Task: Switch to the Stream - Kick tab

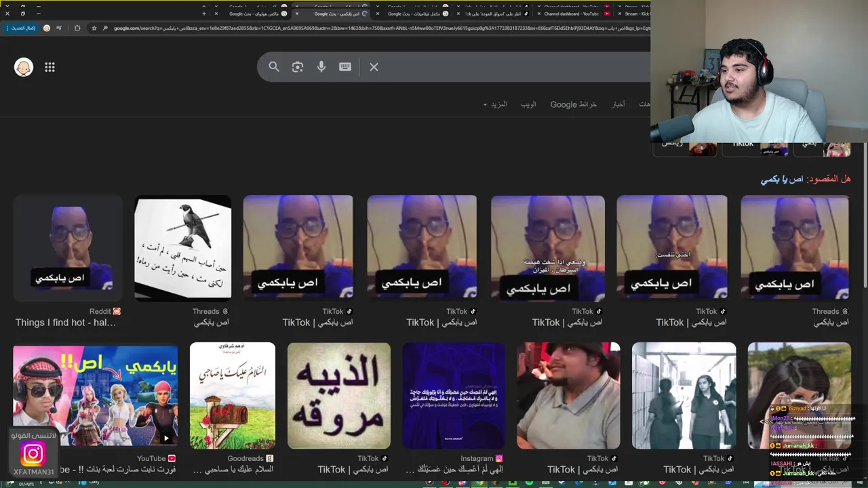Action: pos(635,14)
